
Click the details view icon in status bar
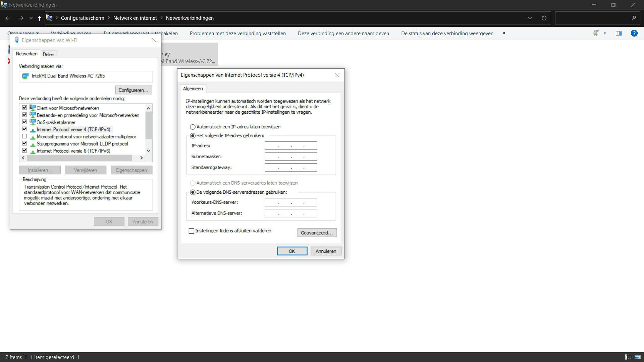[x=628, y=357]
